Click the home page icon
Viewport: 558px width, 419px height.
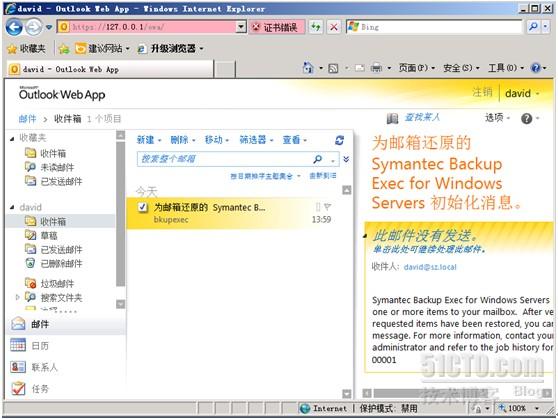pos(308,68)
